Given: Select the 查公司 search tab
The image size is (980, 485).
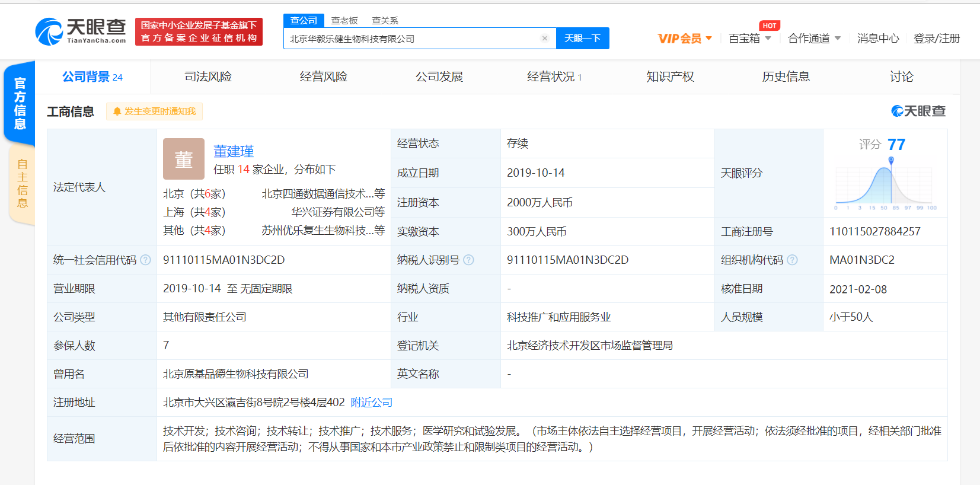Looking at the screenshot, I should coord(304,21).
